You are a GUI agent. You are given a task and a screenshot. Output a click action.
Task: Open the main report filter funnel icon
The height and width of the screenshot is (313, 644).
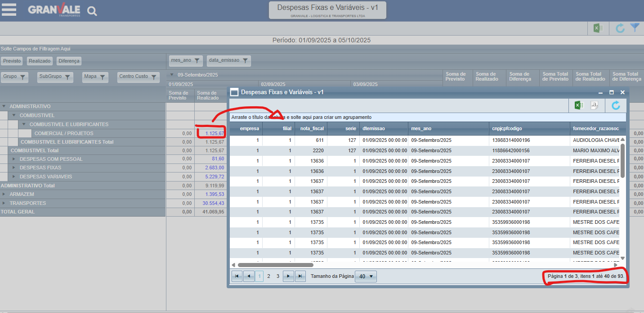(x=635, y=28)
